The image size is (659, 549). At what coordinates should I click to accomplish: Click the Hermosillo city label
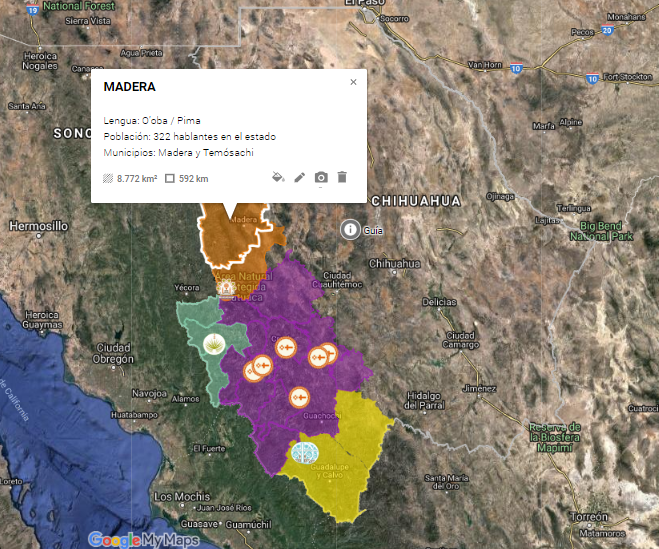[36, 226]
